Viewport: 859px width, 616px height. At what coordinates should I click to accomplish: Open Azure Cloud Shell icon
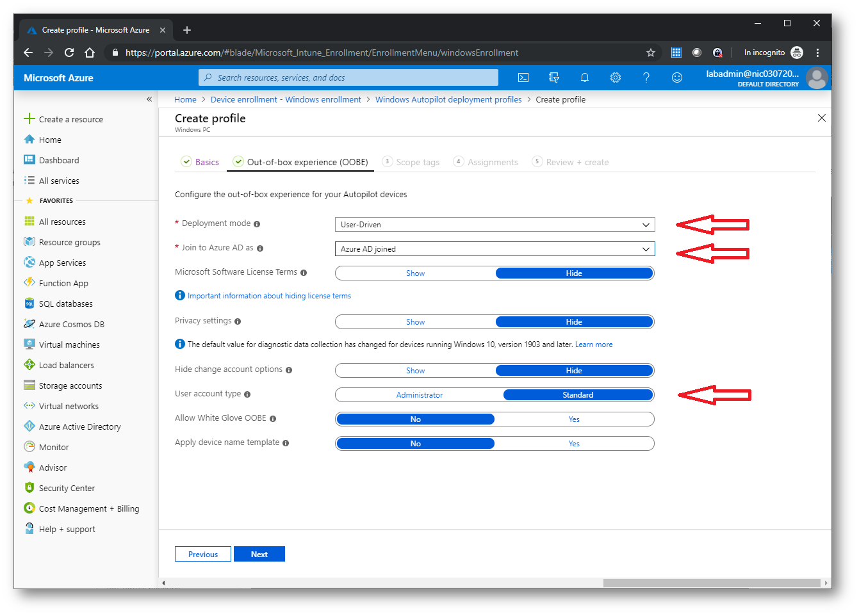(523, 77)
